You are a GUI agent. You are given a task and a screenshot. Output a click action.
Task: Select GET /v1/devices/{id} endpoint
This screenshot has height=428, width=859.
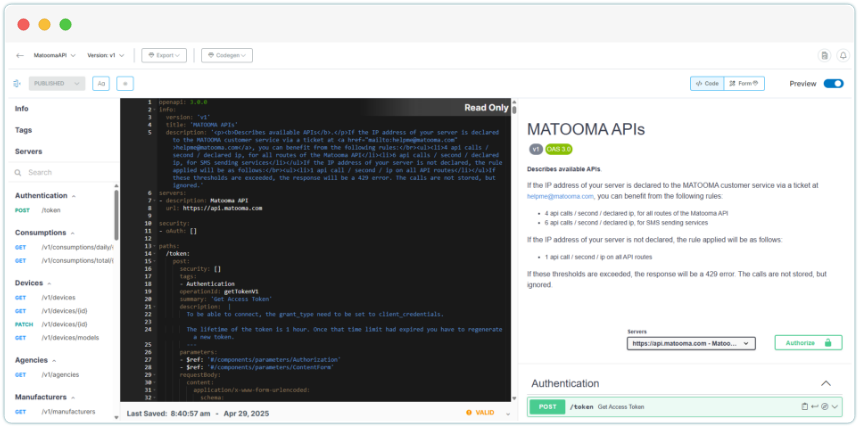[51, 311]
